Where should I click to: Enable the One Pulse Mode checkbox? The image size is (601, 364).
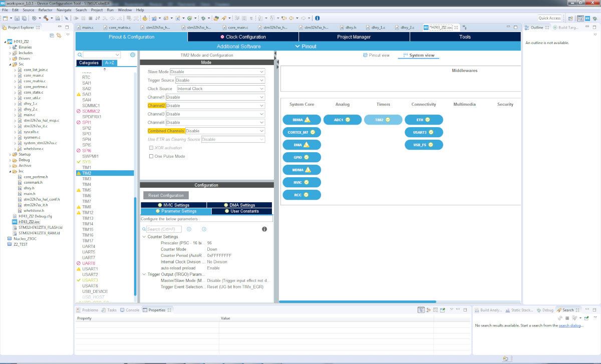151,156
